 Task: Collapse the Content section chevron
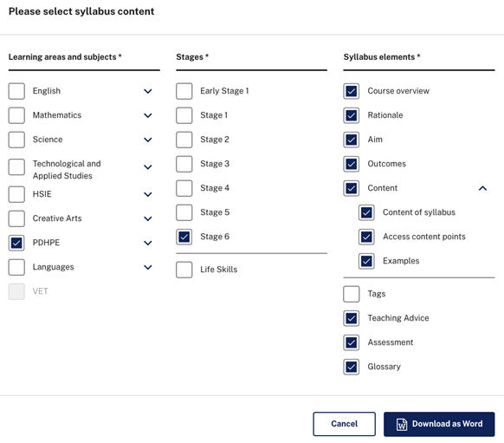(483, 188)
